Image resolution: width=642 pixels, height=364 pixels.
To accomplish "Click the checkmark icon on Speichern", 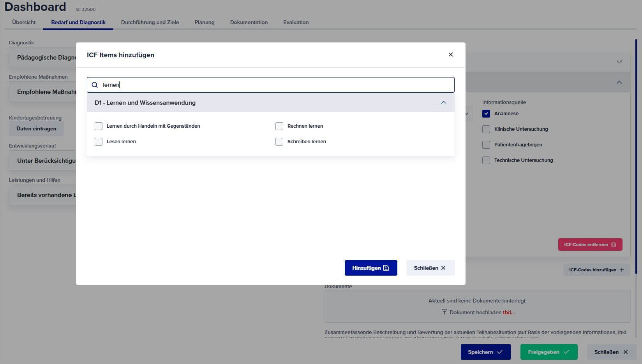I will coord(500,352).
